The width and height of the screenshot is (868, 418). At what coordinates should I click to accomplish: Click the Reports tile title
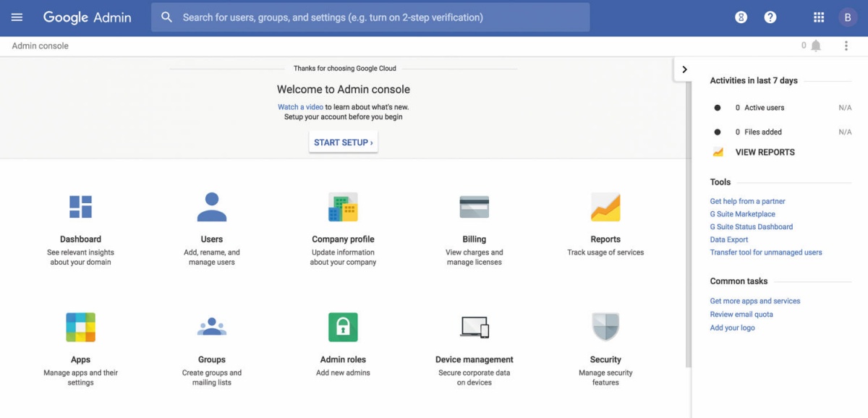click(605, 239)
